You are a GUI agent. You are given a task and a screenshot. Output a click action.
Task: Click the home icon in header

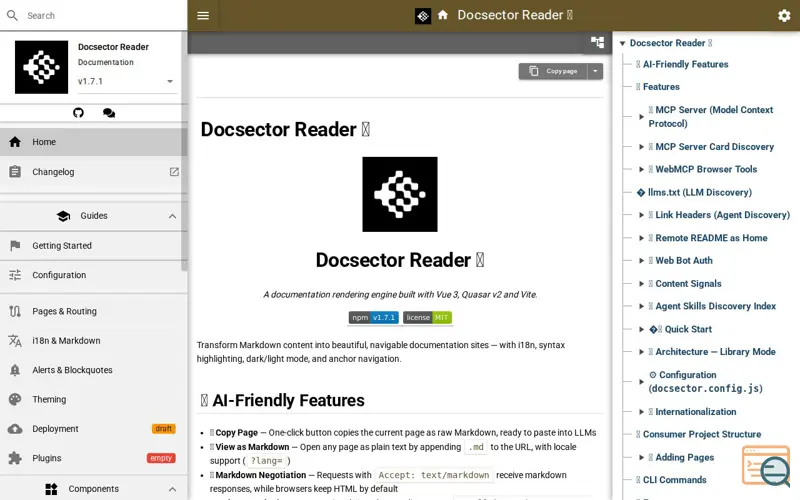pyautogui.click(x=443, y=15)
